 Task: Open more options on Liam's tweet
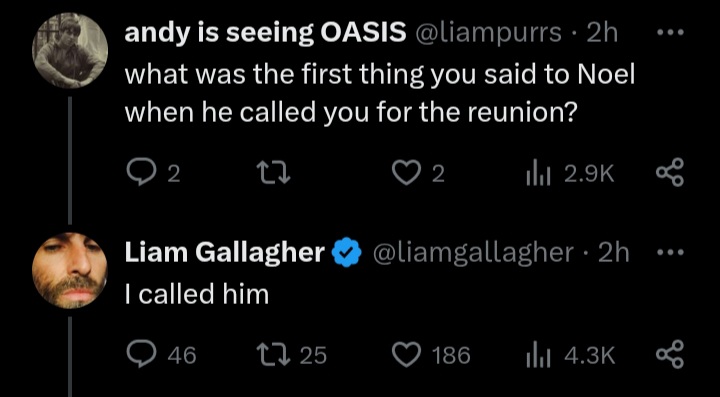(670, 252)
